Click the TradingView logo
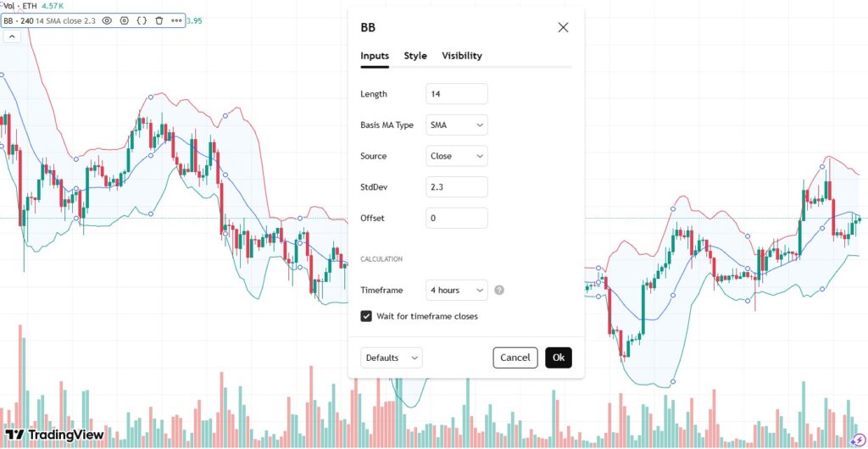 point(54,435)
